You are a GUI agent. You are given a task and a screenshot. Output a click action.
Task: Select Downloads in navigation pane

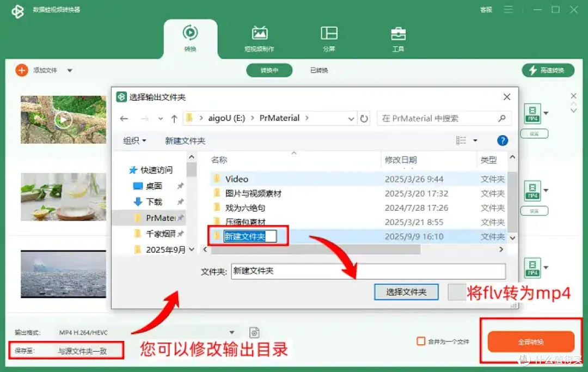(x=148, y=202)
